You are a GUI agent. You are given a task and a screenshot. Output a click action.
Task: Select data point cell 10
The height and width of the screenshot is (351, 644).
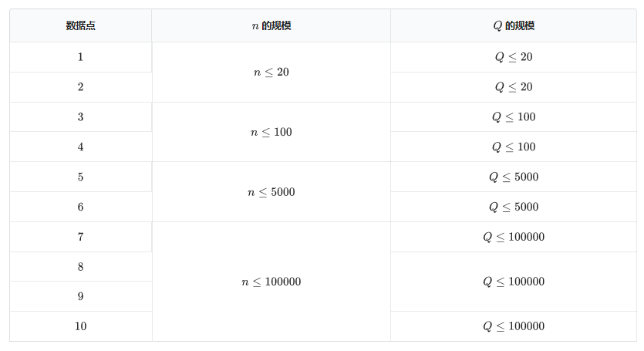(x=80, y=326)
